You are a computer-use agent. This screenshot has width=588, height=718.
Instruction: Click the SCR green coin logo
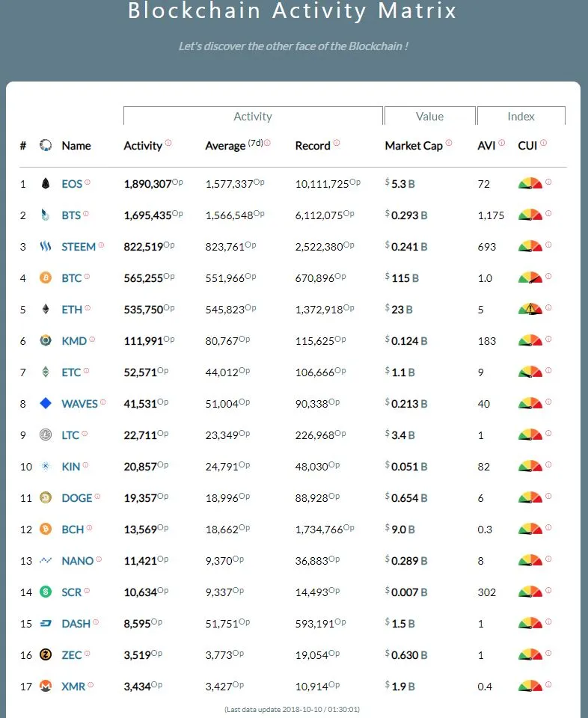coord(46,592)
